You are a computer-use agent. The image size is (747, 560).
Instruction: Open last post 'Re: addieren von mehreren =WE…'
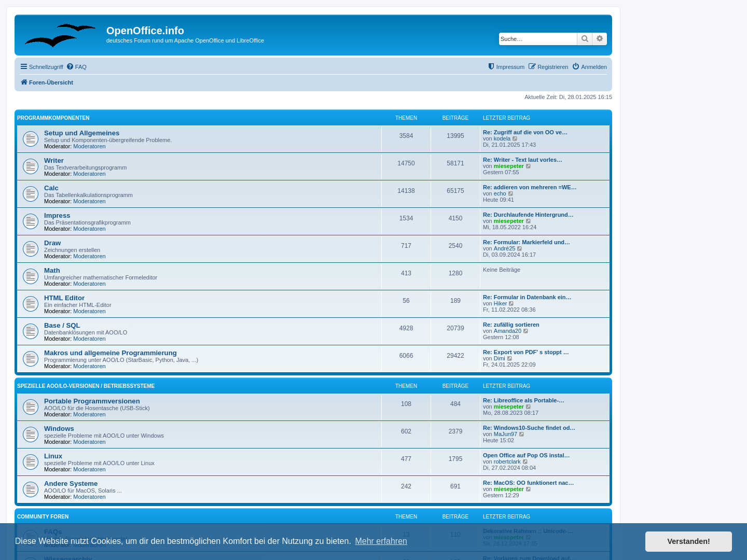(x=530, y=187)
